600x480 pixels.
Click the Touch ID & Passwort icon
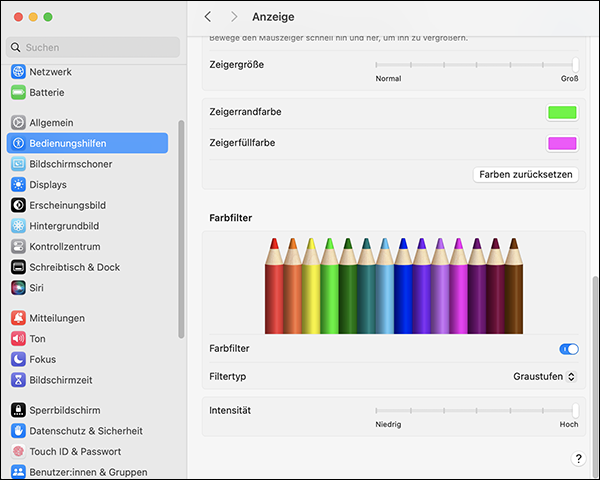[18, 451]
